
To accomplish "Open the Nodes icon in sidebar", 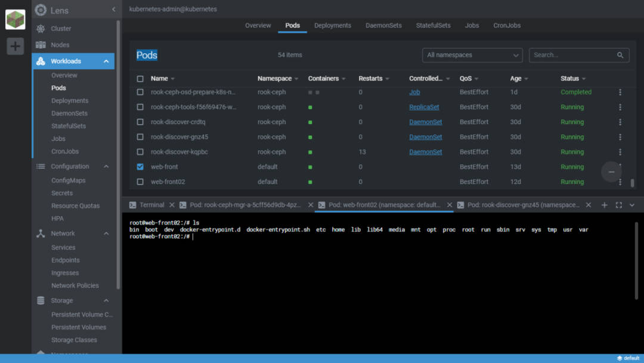I will click(x=41, y=45).
